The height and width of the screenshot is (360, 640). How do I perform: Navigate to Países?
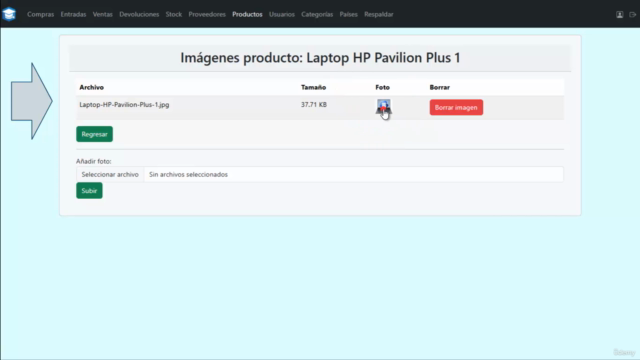349,14
